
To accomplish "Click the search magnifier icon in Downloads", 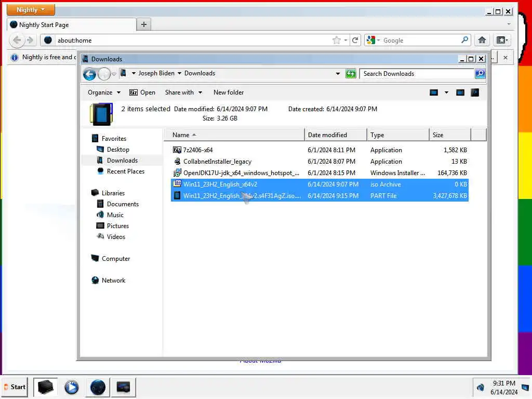I will (x=480, y=74).
